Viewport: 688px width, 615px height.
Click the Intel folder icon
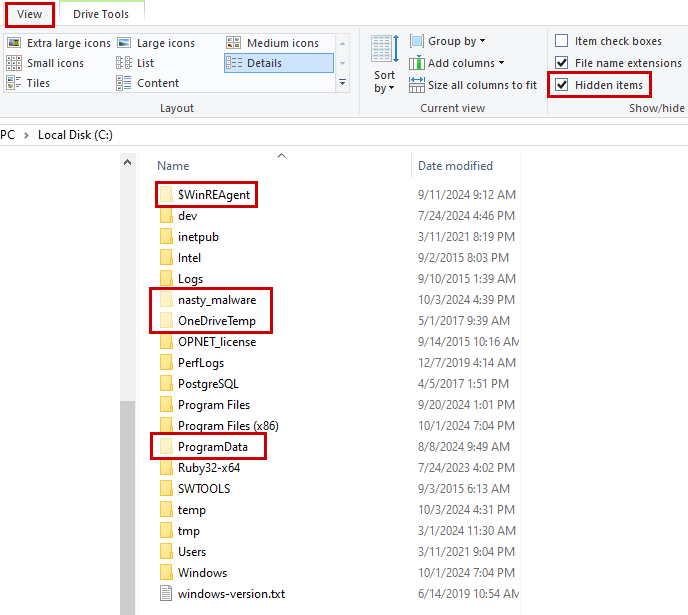166,257
